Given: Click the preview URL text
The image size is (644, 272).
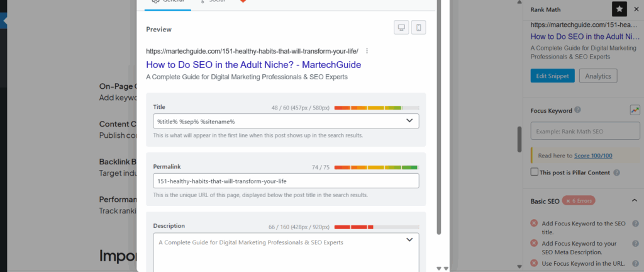Looking at the screenshot, I should pos(252,52).
